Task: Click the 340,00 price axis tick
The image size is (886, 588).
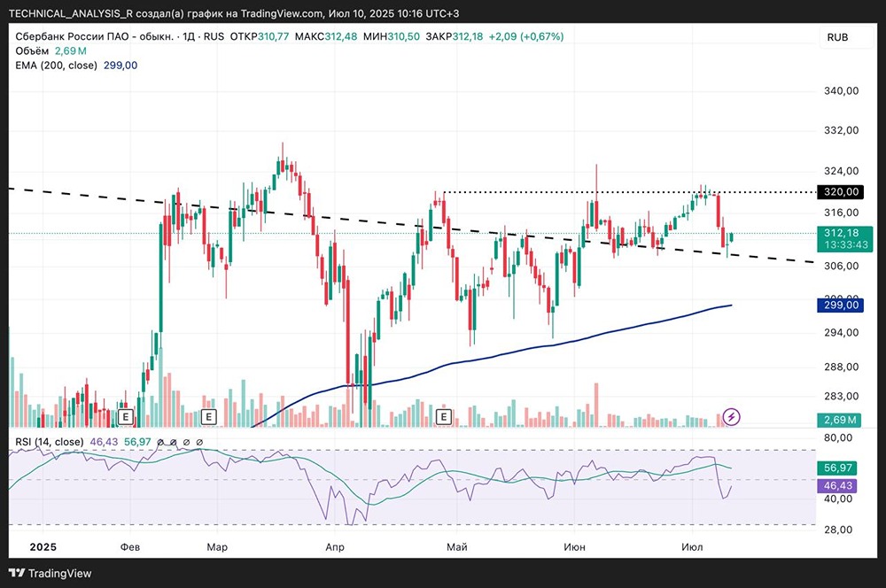Action: coord(842,91)
